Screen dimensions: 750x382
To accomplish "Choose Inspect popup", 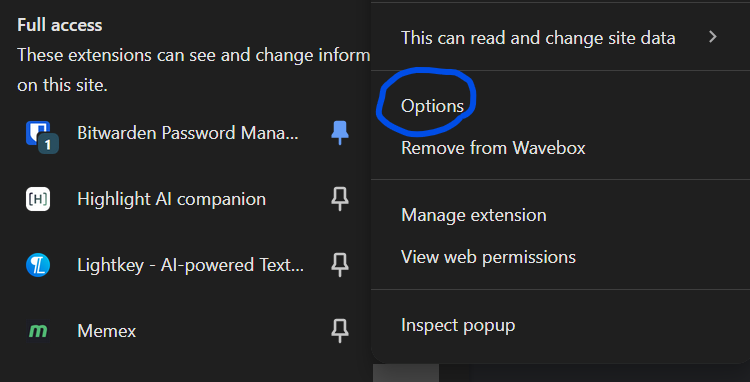I will (x=458, y=325).
